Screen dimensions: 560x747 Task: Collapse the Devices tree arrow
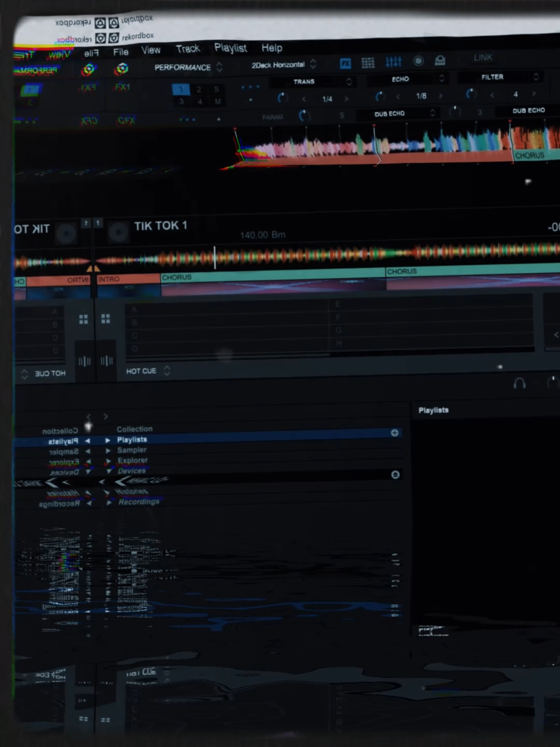coord(109,471)
